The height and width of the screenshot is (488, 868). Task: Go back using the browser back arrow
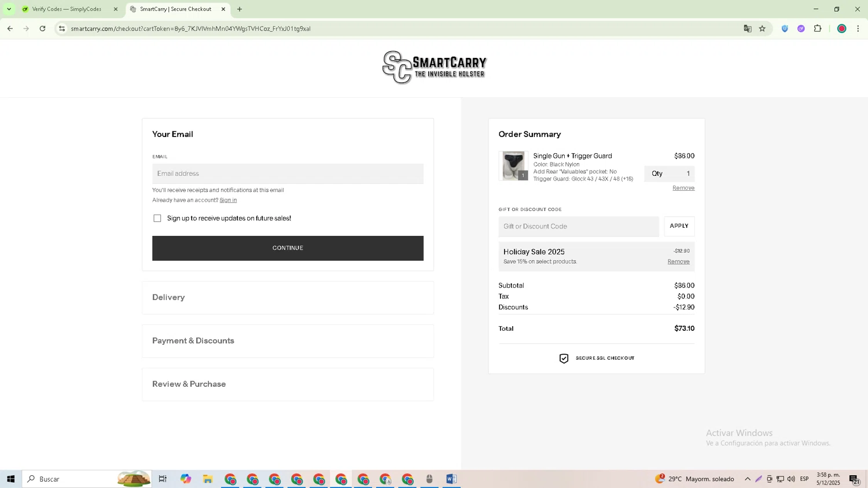click(x=10, y=28)
